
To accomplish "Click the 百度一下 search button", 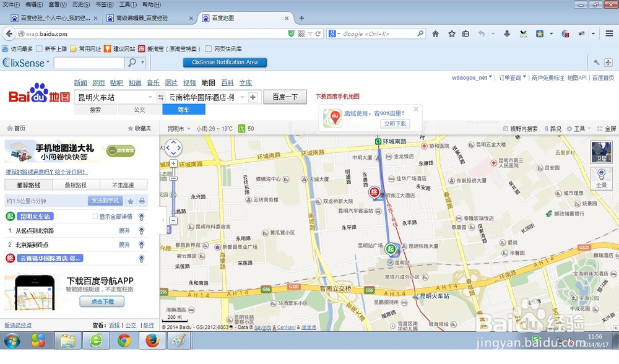I will pyautogui.click(x=285, y=97).
